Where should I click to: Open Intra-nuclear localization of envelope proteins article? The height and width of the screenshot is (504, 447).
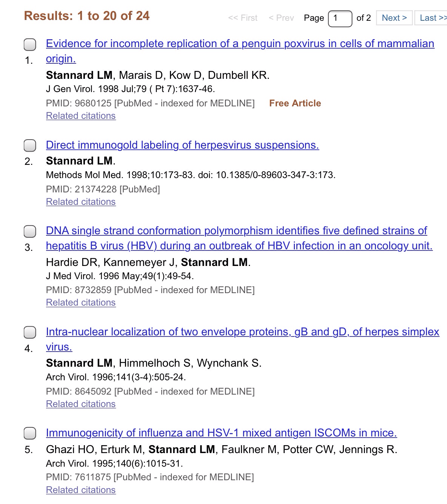242,332
